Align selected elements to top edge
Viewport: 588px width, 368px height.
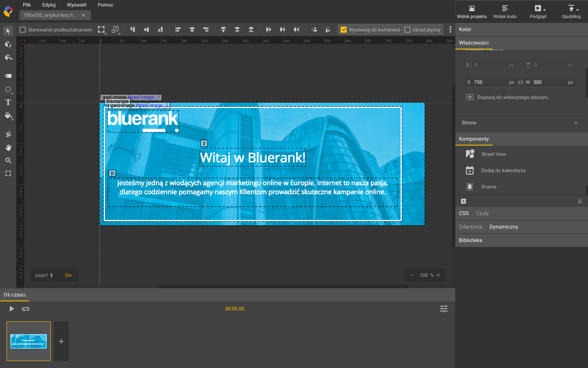133,29
